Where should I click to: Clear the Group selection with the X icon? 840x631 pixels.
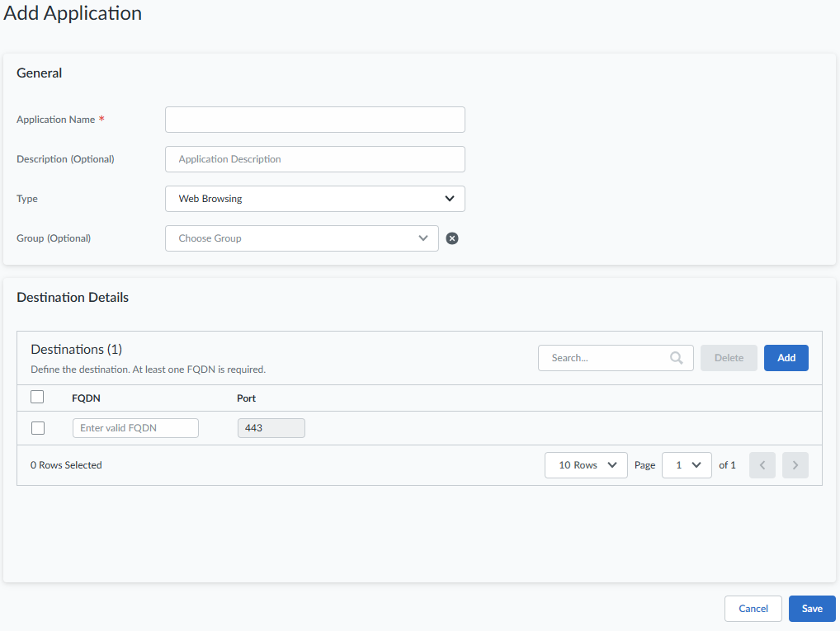pyautogui.click(x=452, y=238)
